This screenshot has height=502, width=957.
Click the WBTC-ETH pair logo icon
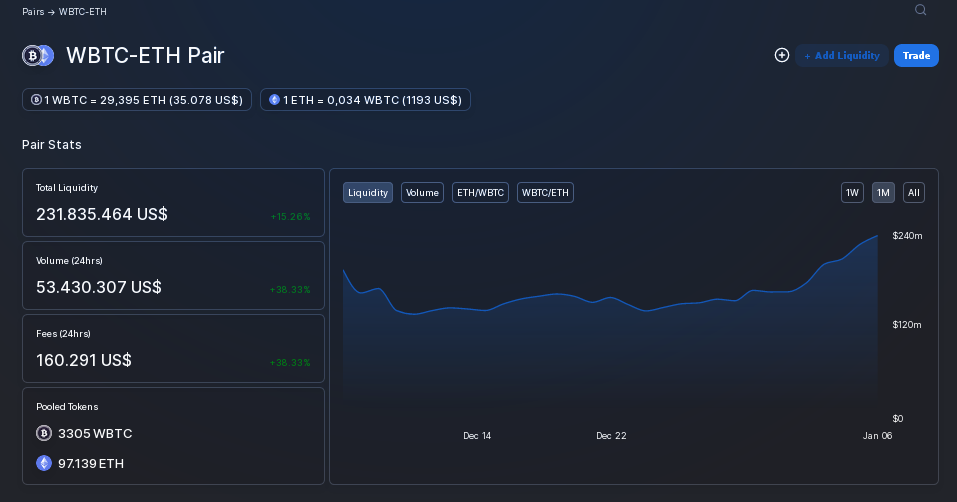pyautogui.click(x=38, y=56)
